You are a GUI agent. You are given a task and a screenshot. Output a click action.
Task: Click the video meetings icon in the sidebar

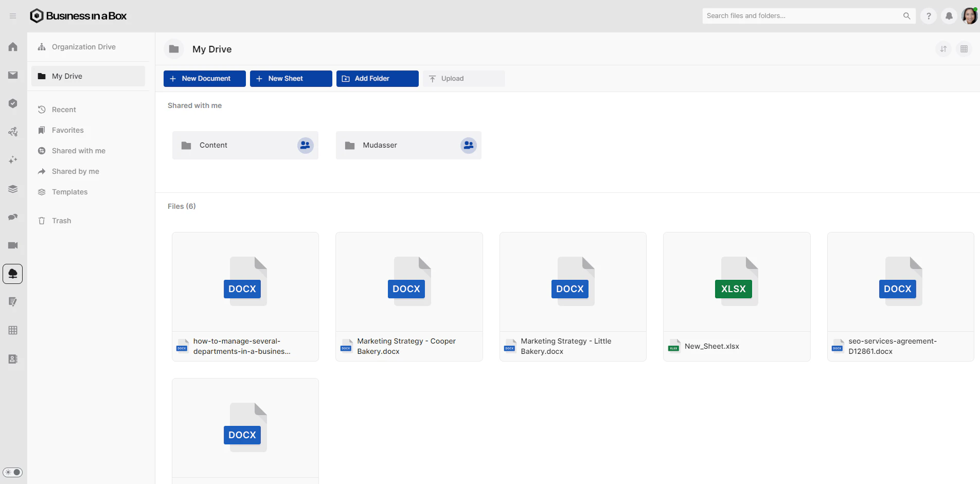pos(13,246)
